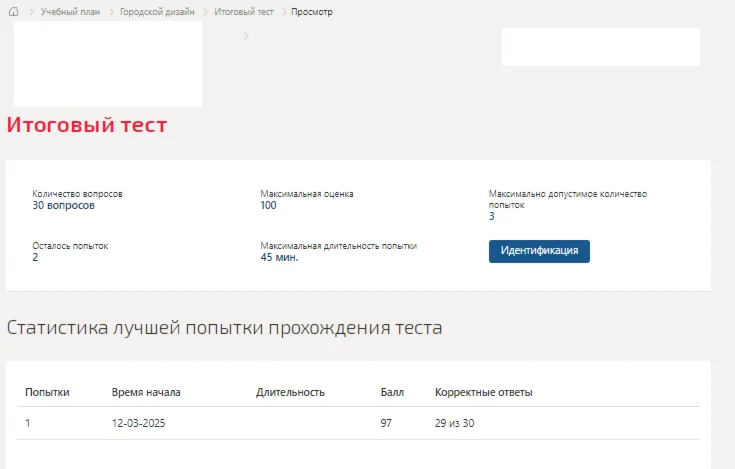Click the Попытки column header
The image size is (735, 469).
[47, 392]
